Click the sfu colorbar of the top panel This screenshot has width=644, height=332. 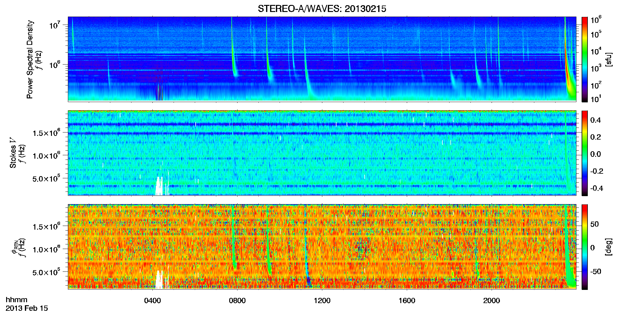coord(585,59)
